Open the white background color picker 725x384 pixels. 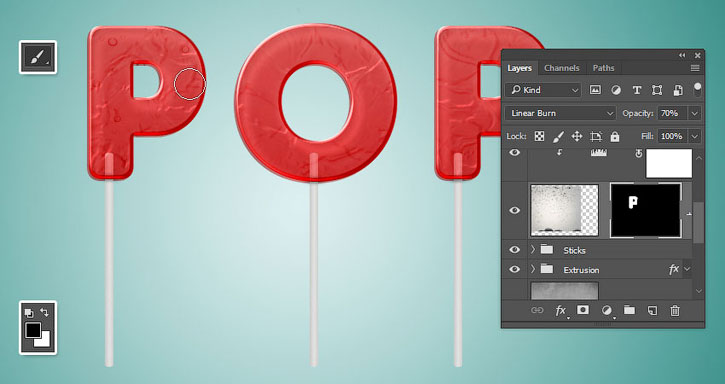coord(44,341)
